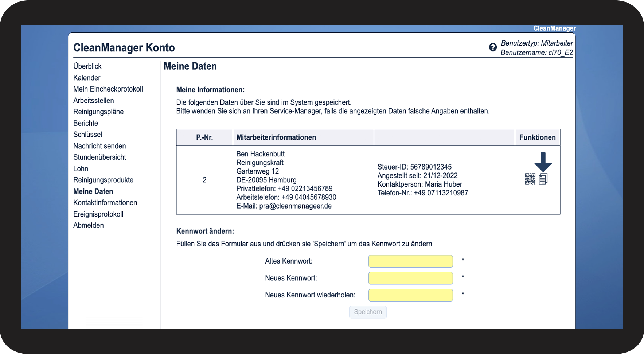
Task: Select the Neues Kennwort wiederholen field
Action: [410, 295]
